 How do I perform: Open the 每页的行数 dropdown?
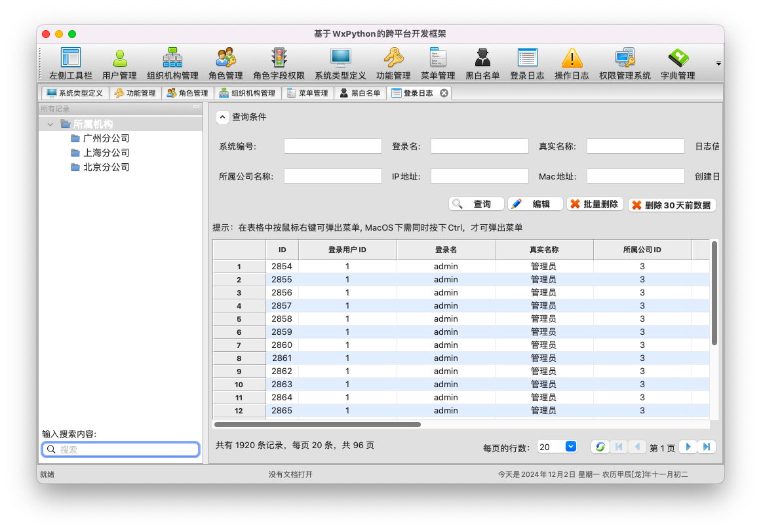[570, 447]
